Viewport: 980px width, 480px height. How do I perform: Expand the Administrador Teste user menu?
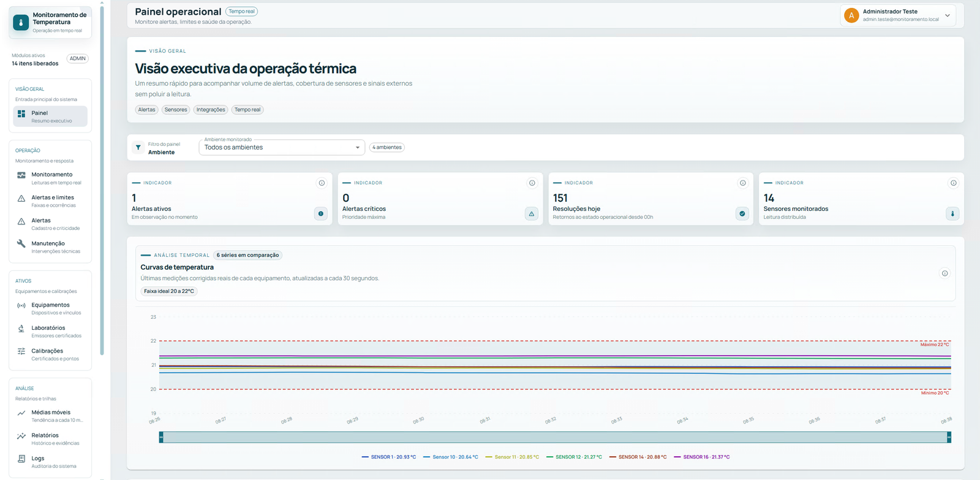[x=902, y=15]
